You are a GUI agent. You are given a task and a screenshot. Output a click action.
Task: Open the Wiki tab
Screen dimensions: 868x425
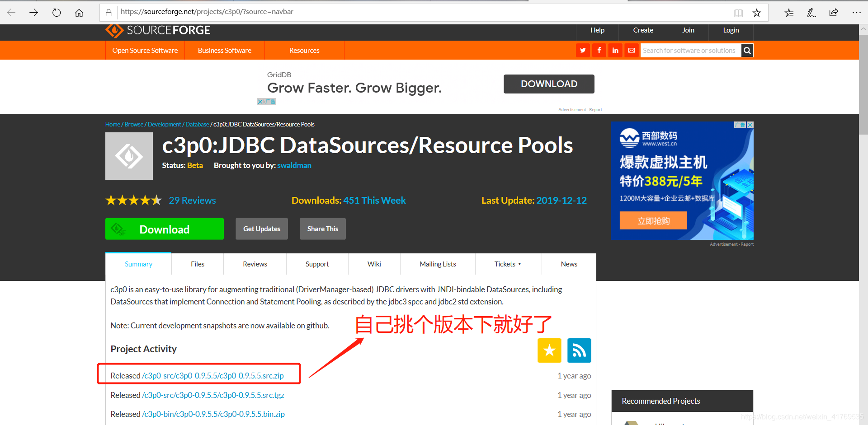click(374, 264)
